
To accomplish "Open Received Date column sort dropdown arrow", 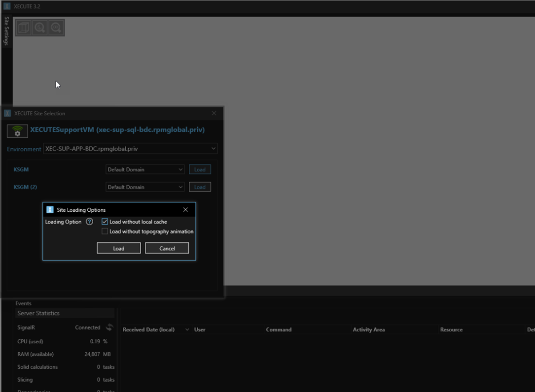I will [x=187, y=329].
